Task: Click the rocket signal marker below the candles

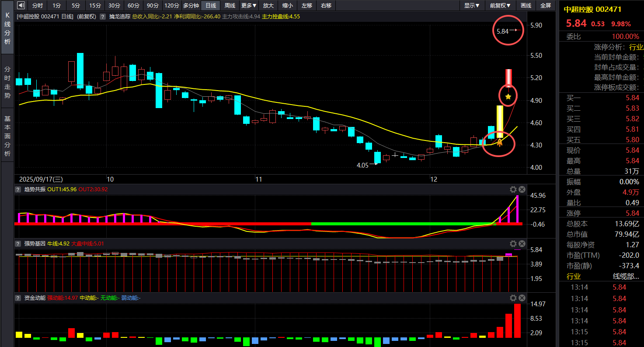Action: click(500, 142)
